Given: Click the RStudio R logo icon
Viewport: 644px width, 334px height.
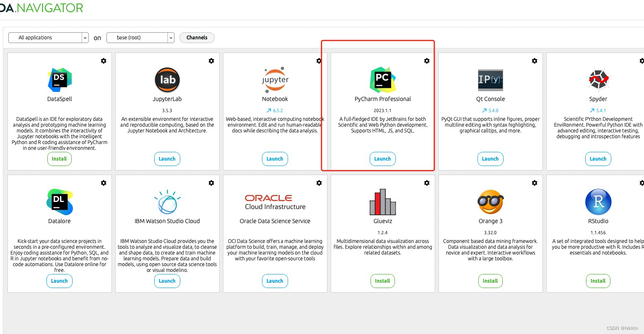Looking at the screenshot, I should click(598, 202).
